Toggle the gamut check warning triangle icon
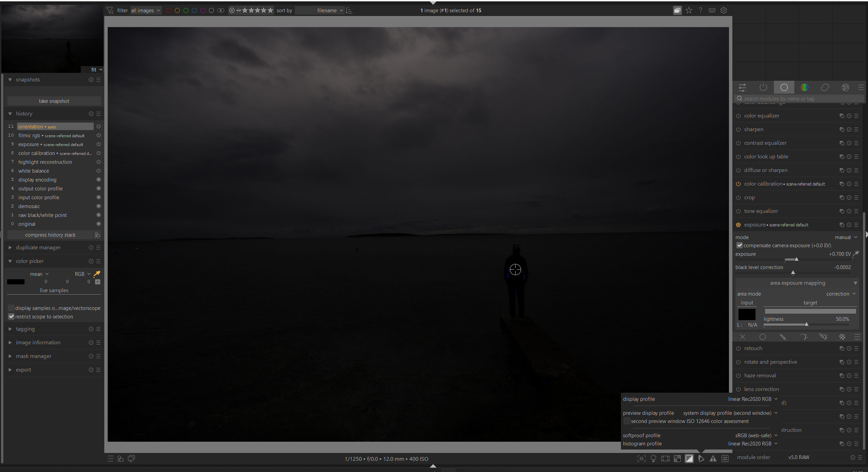868x472 pixels. pos(713,458)
